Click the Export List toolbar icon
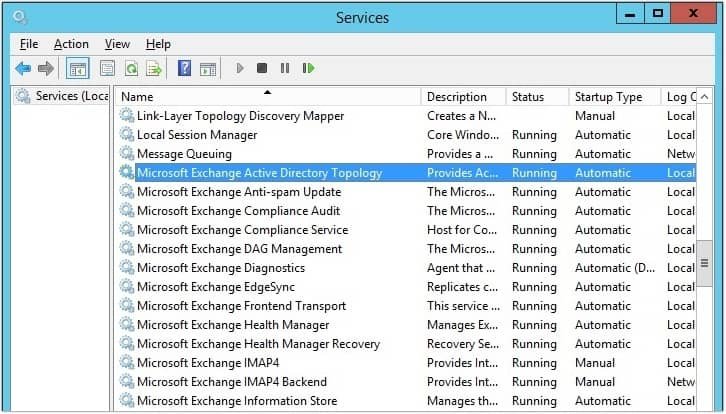Image resolution: width=726 pixels, height=414 pixels. (x=154, y=69)
